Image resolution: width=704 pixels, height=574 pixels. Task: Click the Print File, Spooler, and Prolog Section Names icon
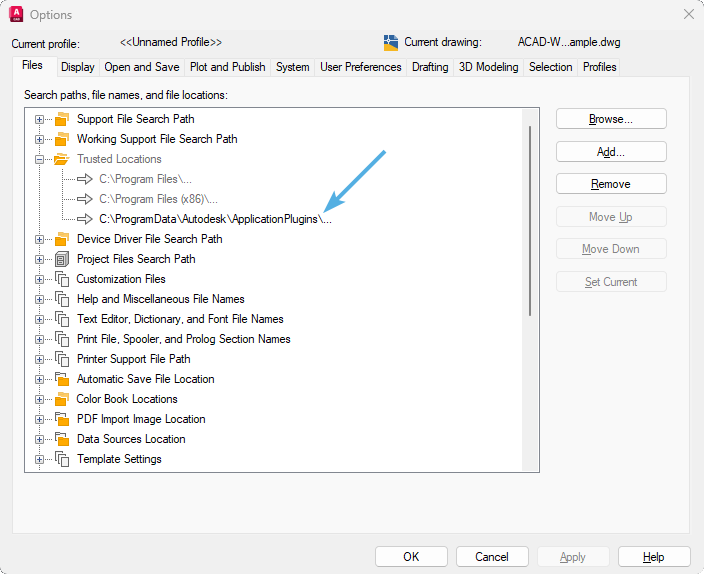pyautogui.click(x=62, y=339)
